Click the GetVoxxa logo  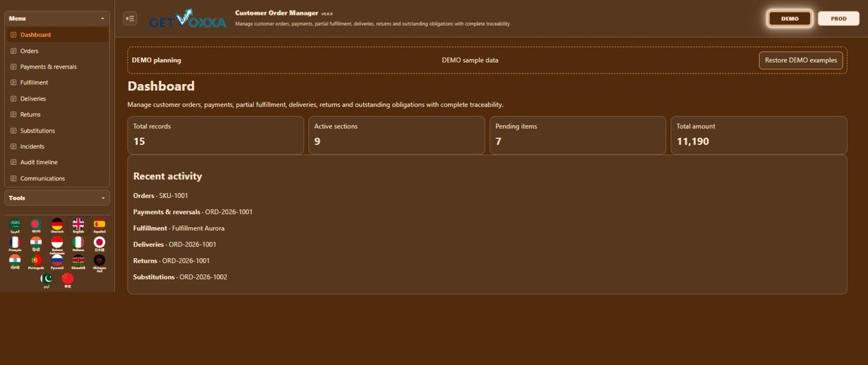pos(188,19)
